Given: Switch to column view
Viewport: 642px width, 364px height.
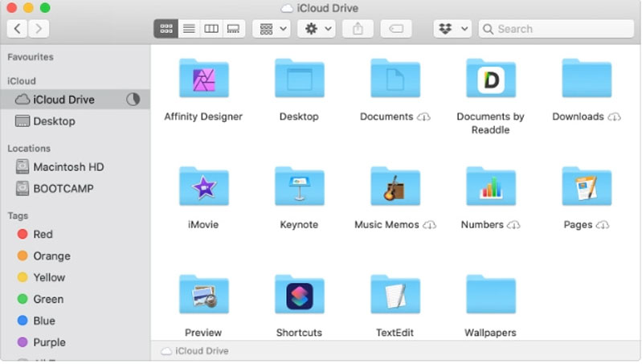Looking at the screenshot, I should click(x=211, y=29).
